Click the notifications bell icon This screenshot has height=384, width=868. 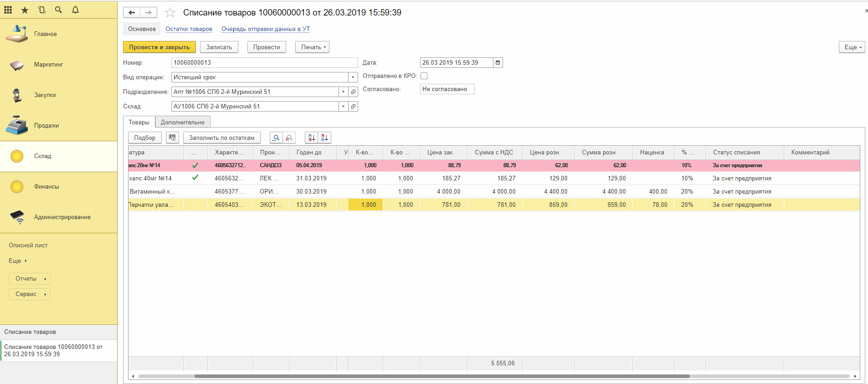75,10
